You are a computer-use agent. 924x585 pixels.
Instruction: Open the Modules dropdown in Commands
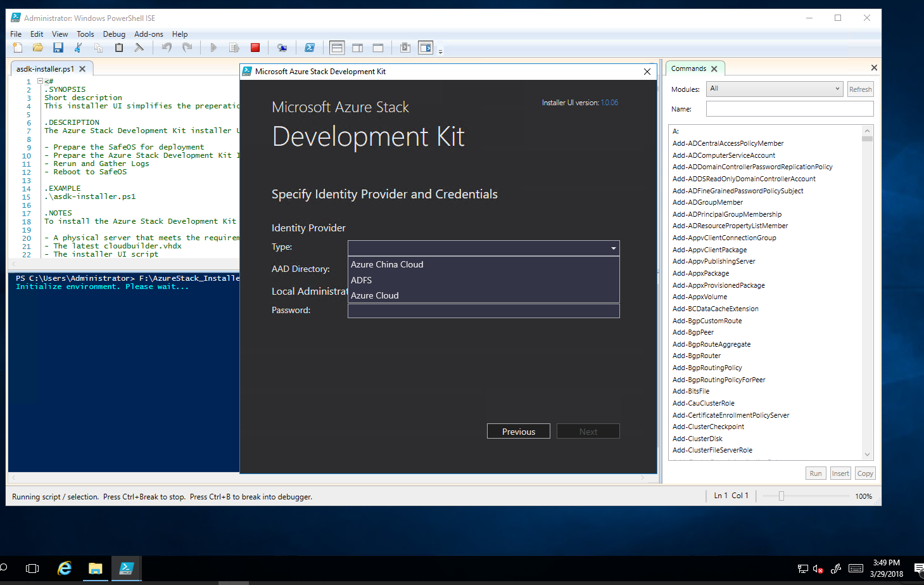pos(774,89)
